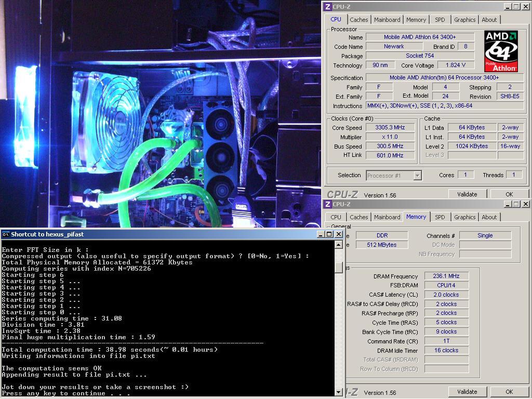Open the About tab in the lower CPU-Z window

pos(489,217)
